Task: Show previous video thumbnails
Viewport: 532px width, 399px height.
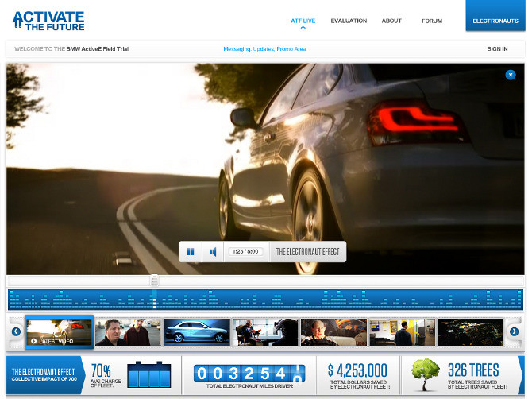Action: coord(16,331)
